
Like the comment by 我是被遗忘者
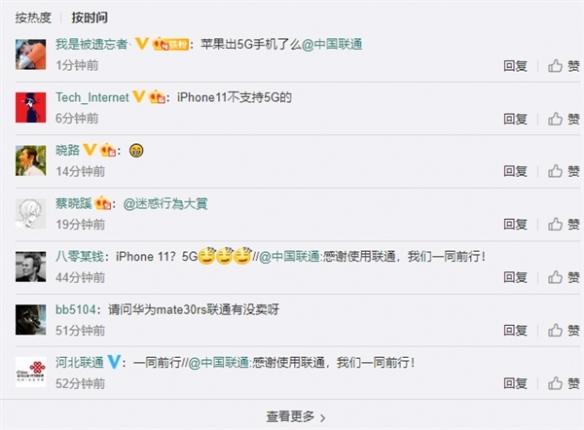(x=564, y=66)
